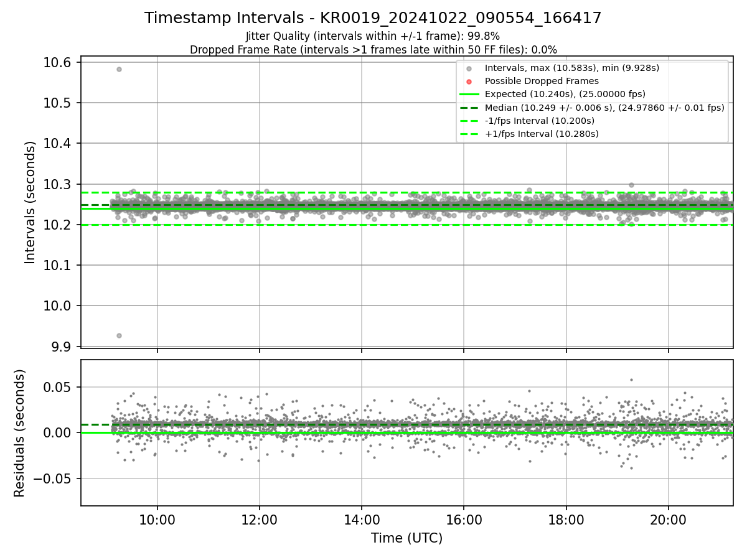Click the 10.4 y-axis tick label

59,143
